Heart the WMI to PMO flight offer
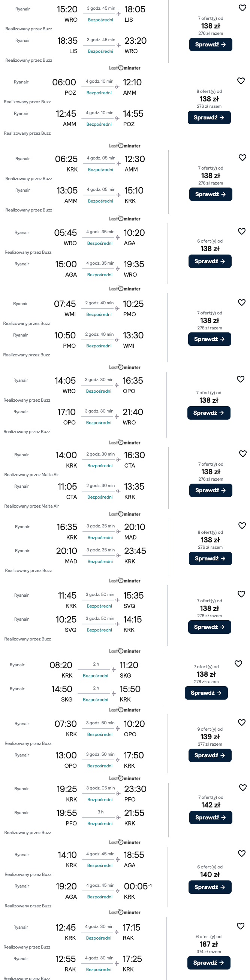The width and height of the screenshot is (250, 980). pyautogui.click(x=242, y=302)
